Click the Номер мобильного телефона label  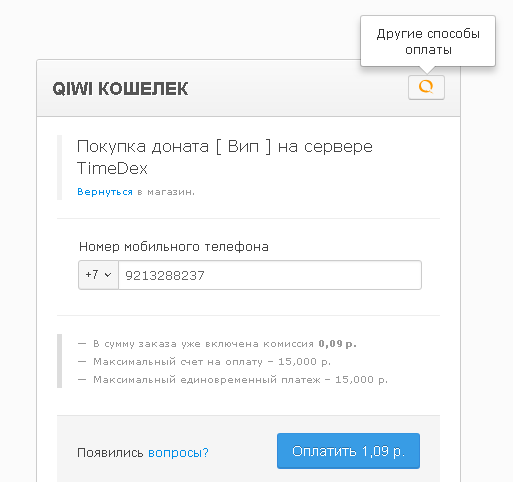coord(174,247)
